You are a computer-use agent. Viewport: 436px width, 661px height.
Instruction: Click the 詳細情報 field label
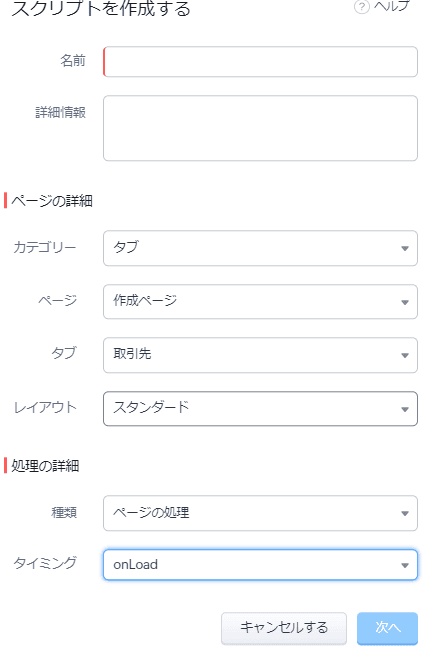click(x=60, y=113)
